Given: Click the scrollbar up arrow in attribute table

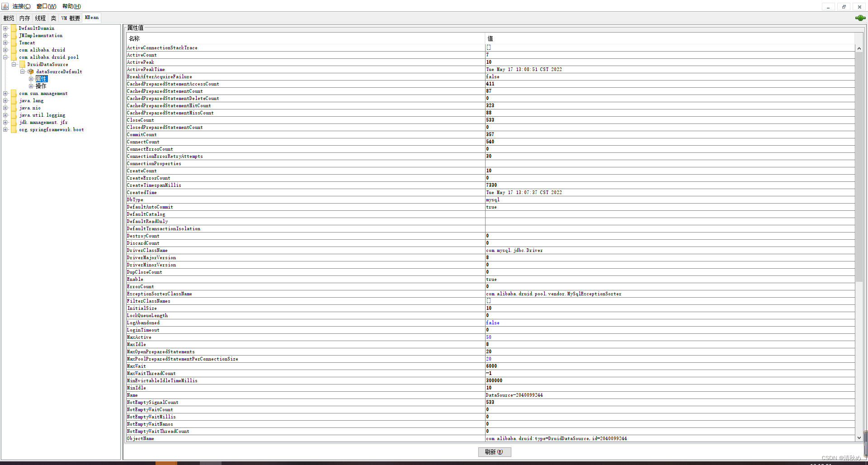Looking at the screenshot, I should pos(859,48).
